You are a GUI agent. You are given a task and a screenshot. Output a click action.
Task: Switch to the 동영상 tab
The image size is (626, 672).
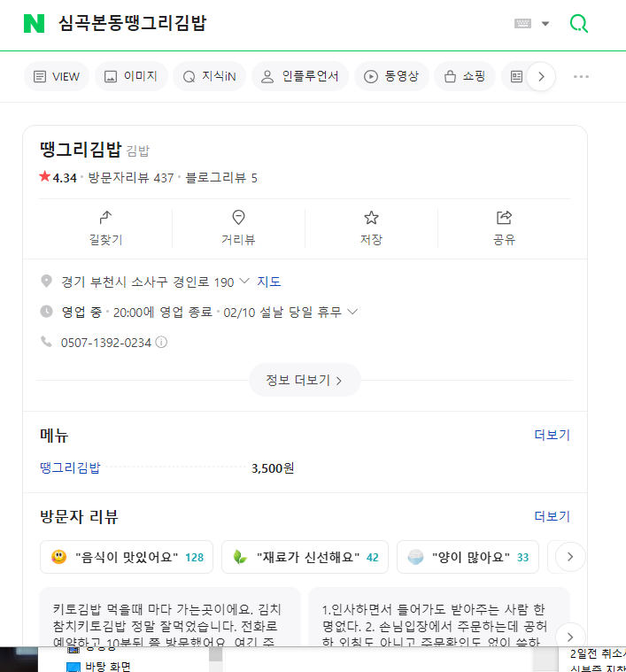tap(391, 76)
